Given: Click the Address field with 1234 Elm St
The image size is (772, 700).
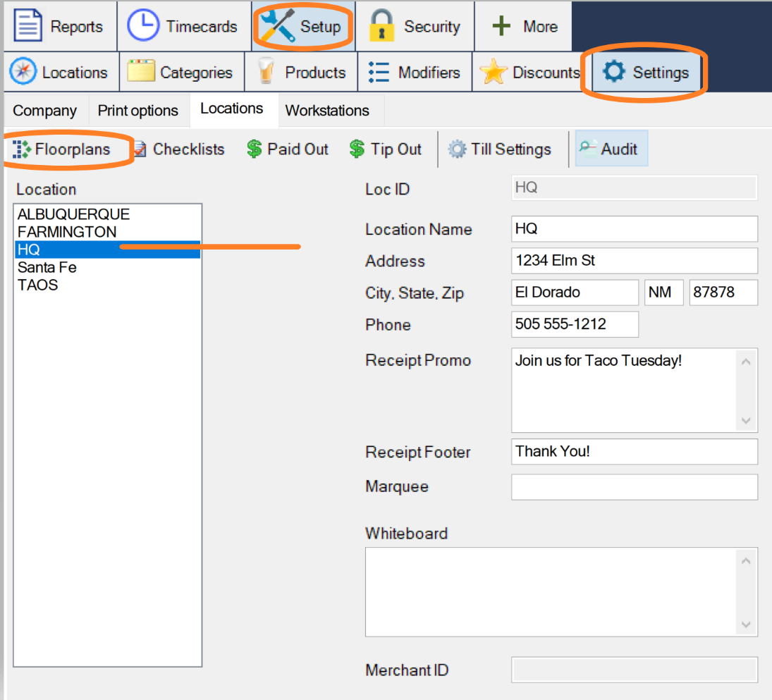Looking at the screenshot, I should [634, 260].
